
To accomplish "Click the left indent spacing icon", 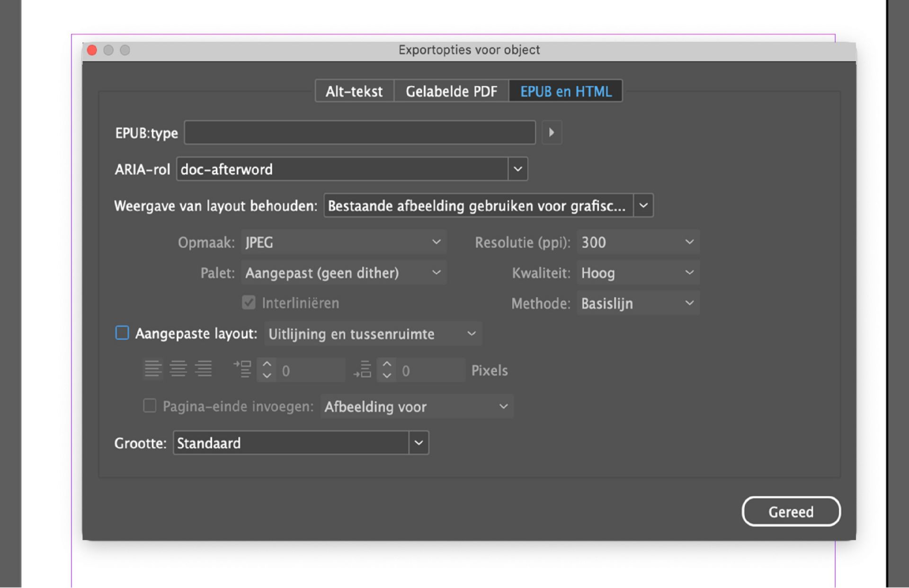I will (243, 369).
